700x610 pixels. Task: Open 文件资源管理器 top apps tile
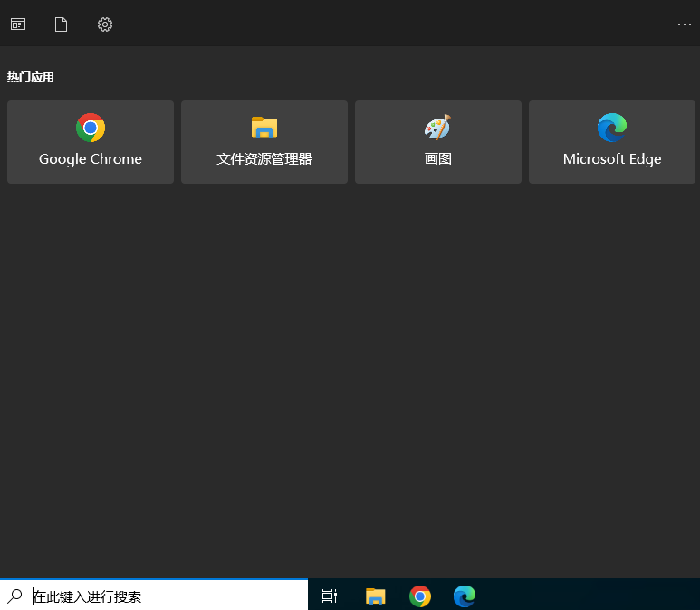pyautogui.click(x=264, y=142)
